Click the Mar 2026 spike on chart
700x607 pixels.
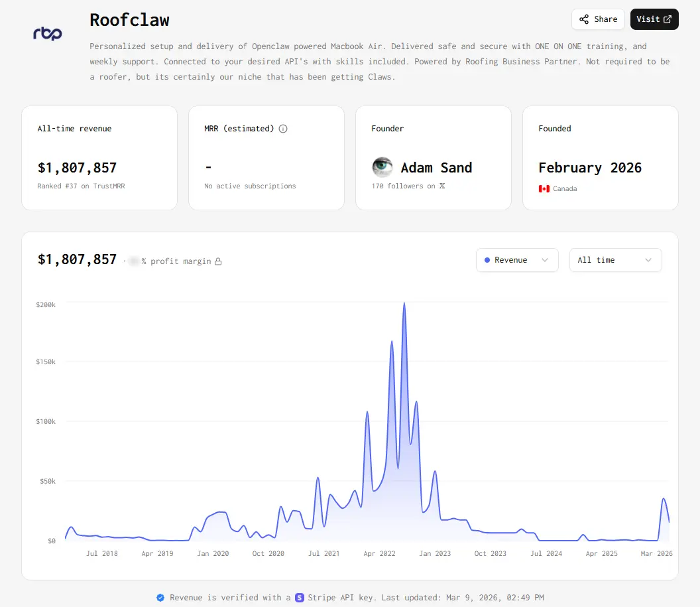point(664,499)
